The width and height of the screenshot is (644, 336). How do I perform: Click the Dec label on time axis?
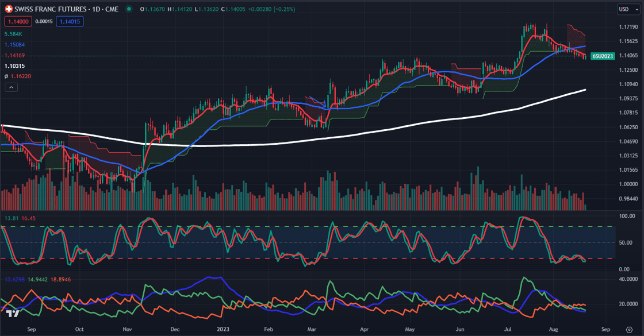(x=175, y=330)
